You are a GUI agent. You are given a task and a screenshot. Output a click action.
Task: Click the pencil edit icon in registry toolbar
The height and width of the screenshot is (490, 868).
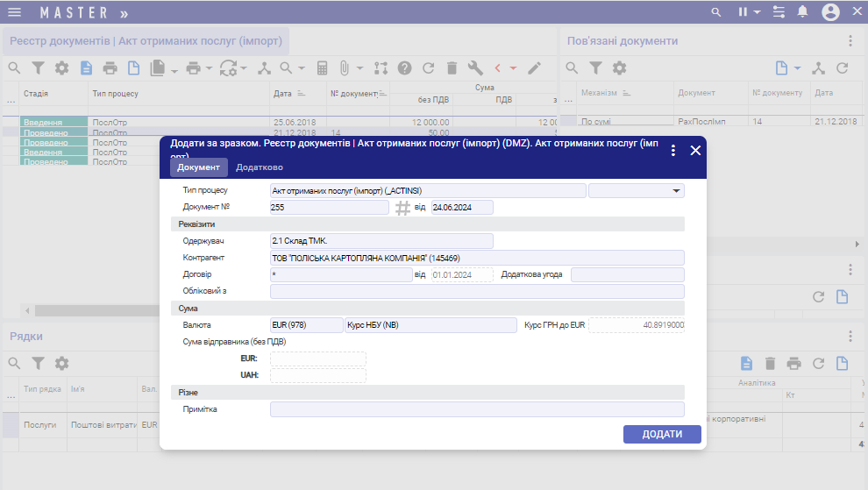[534, 68]
